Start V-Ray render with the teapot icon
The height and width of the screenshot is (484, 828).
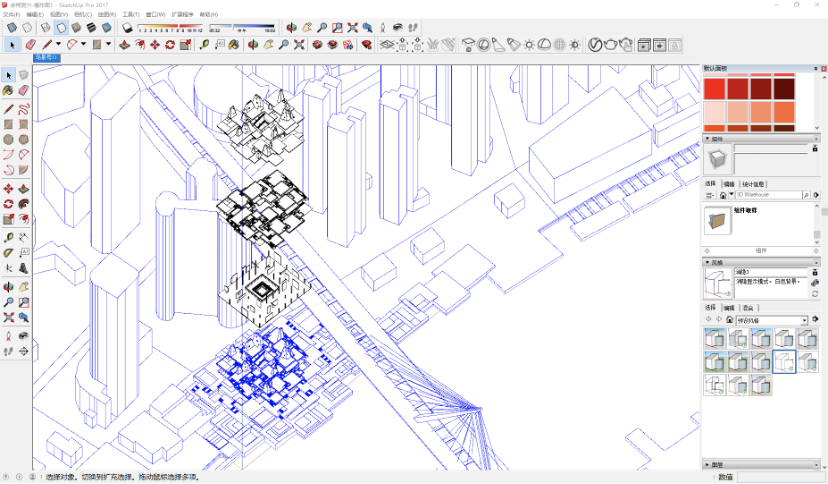pos(610,45)
